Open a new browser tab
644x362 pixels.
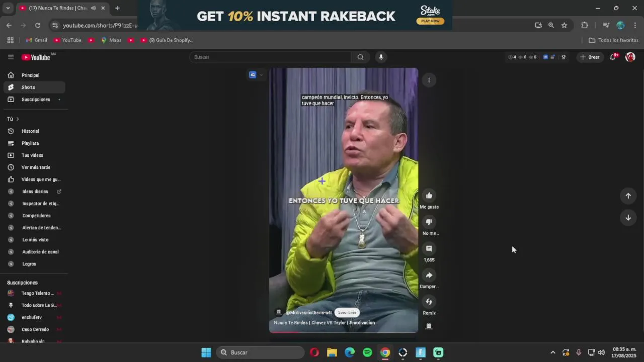117,8
